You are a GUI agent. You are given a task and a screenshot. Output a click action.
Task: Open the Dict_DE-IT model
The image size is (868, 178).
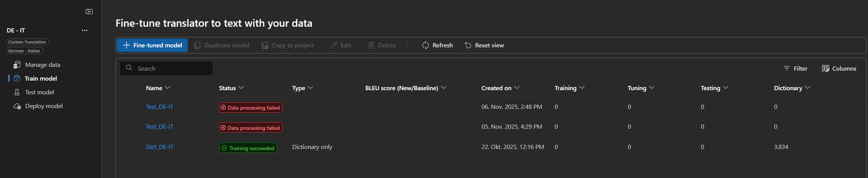pyautogui.click(x=159, y=147)
